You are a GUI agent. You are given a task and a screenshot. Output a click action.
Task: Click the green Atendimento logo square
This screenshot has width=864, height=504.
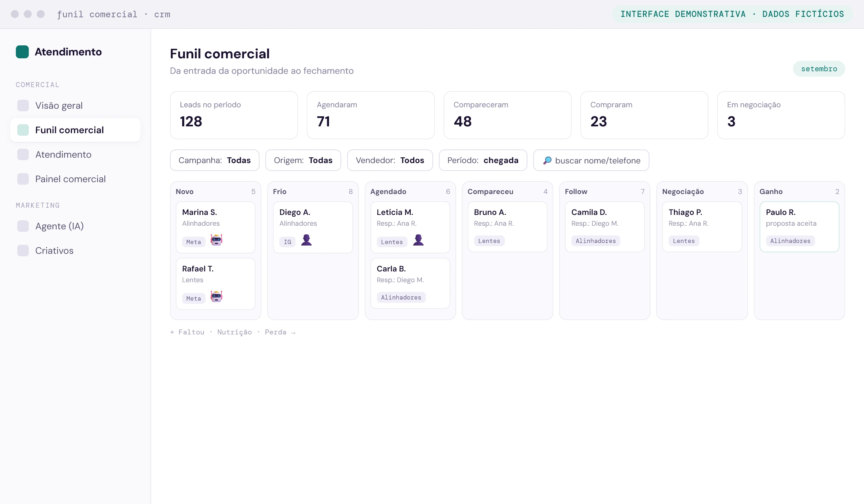22,52
